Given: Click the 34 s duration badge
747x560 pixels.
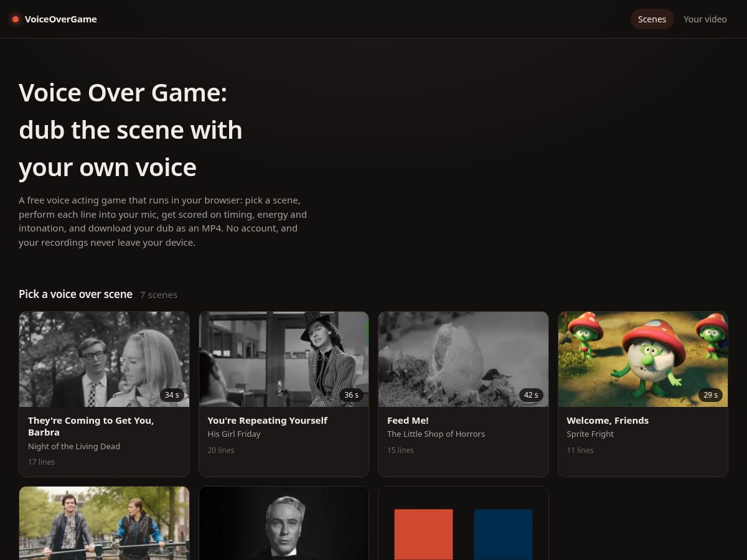Looking at the screenshot, I should pos(172,395).
